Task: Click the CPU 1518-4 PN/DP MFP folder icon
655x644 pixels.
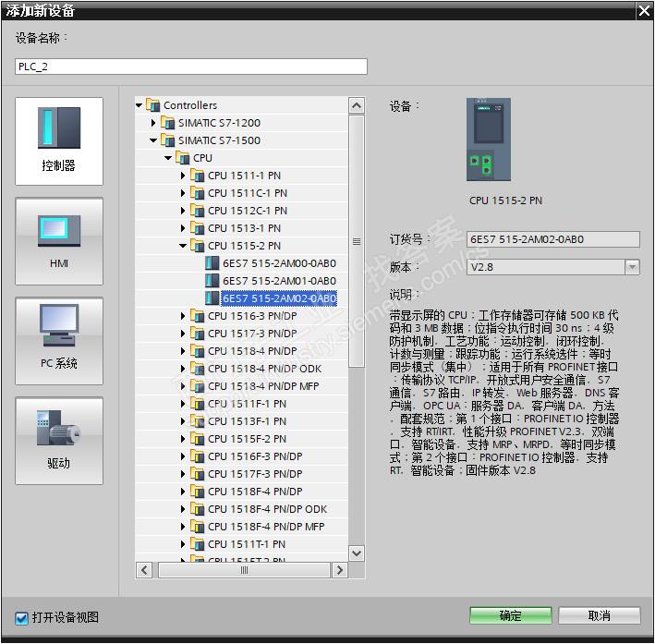Action: pos(197,386)
